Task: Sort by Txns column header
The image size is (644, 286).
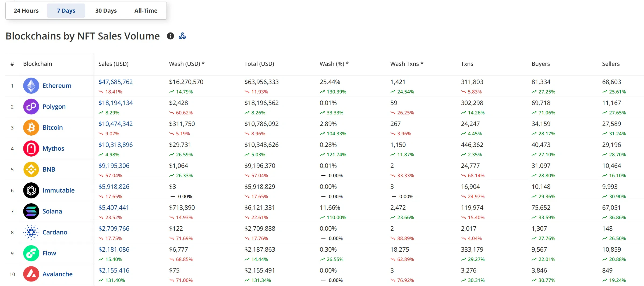Action: [x=467, y=64]
